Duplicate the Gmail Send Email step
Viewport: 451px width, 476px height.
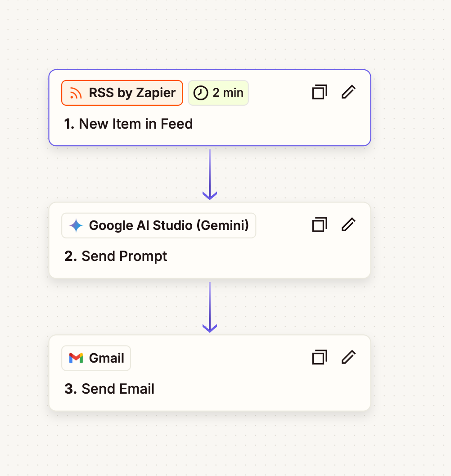(x=320, y=357)
